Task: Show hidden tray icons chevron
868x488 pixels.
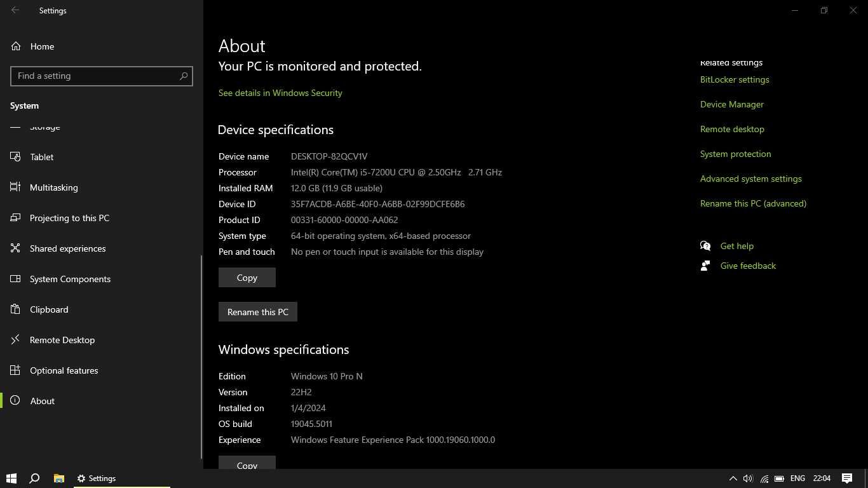Action: 733,478
